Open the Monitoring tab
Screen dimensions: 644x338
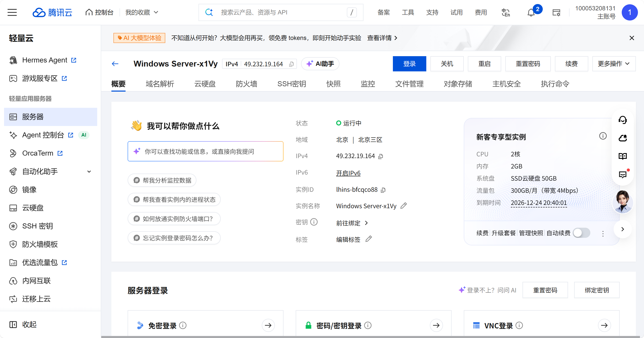(x=368, y=84)
